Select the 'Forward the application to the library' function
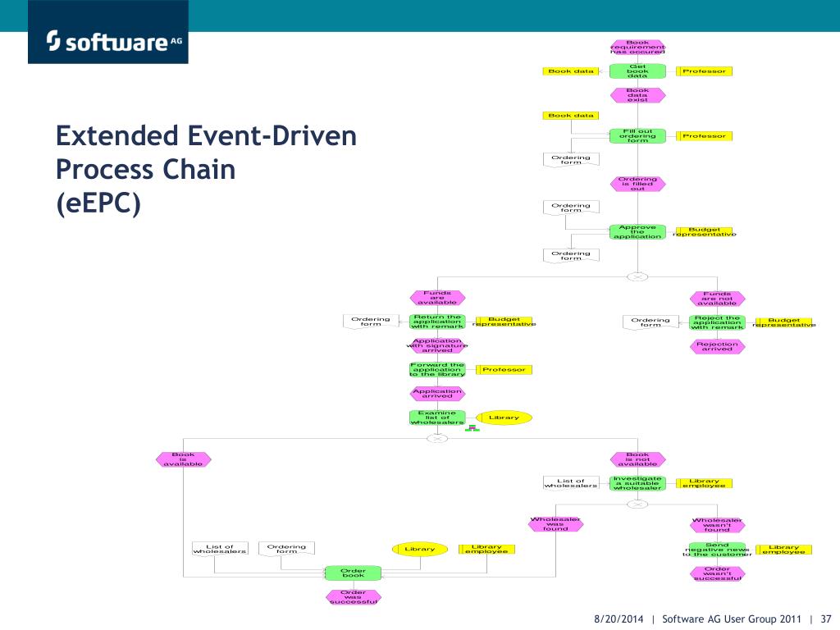The height and width of the screenshot is (630, 840). coord(438,370)
